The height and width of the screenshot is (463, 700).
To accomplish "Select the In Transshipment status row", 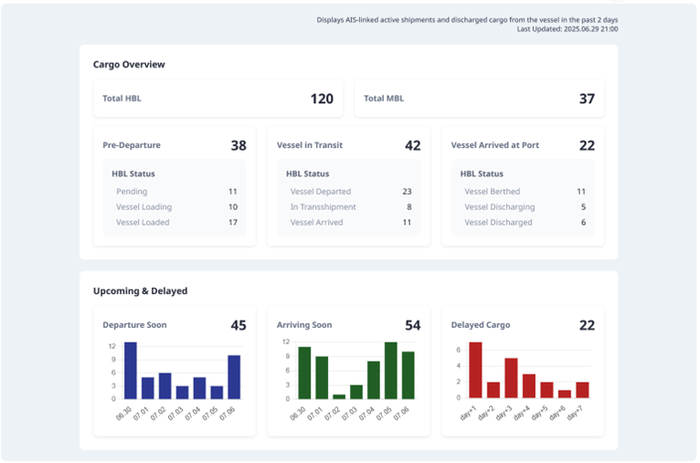I will pyautogui.click(x=349, y=207).
